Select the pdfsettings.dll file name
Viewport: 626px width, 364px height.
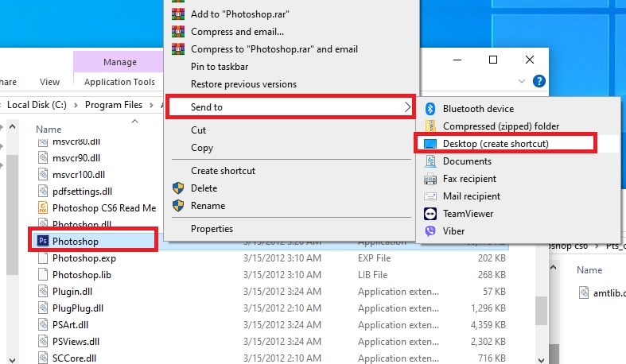point(82,192)
